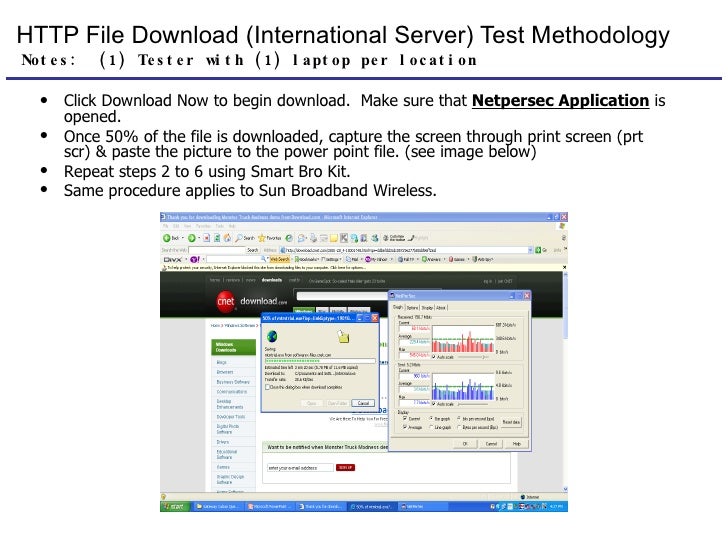Click the globe icon in download dialog
Viewport: 728px width, 546px height.
pos(272,336)
